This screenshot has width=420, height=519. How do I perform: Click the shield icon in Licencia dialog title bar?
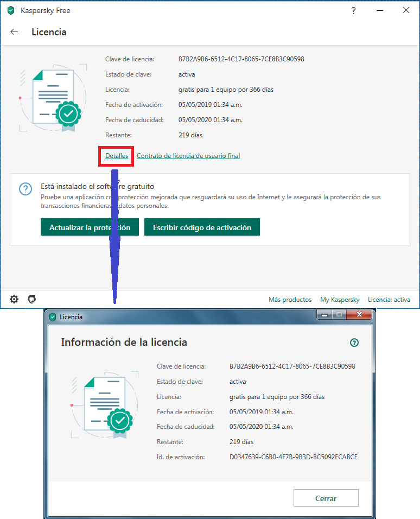click(53, 317)
